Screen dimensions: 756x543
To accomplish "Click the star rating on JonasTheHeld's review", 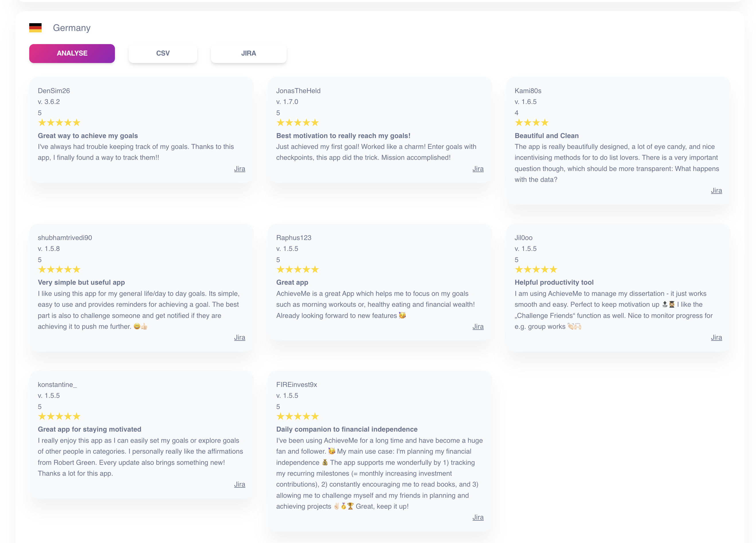I will 298,122.
